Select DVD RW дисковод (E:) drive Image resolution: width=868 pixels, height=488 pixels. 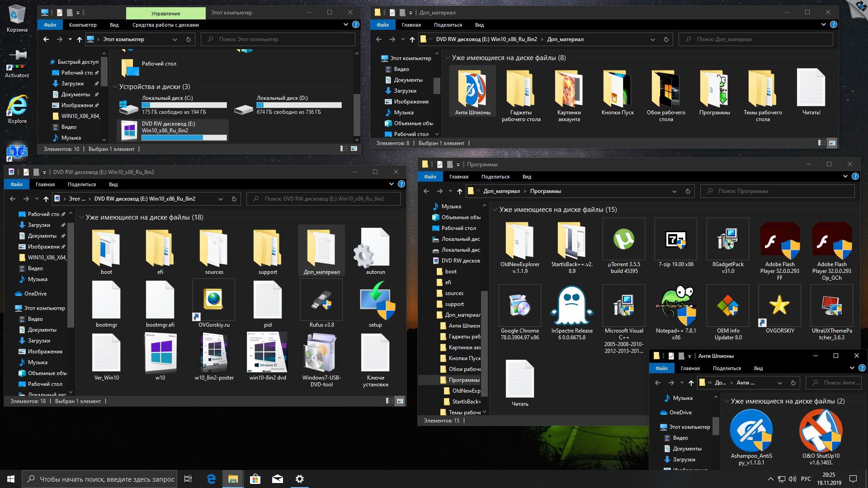(173, 131)
